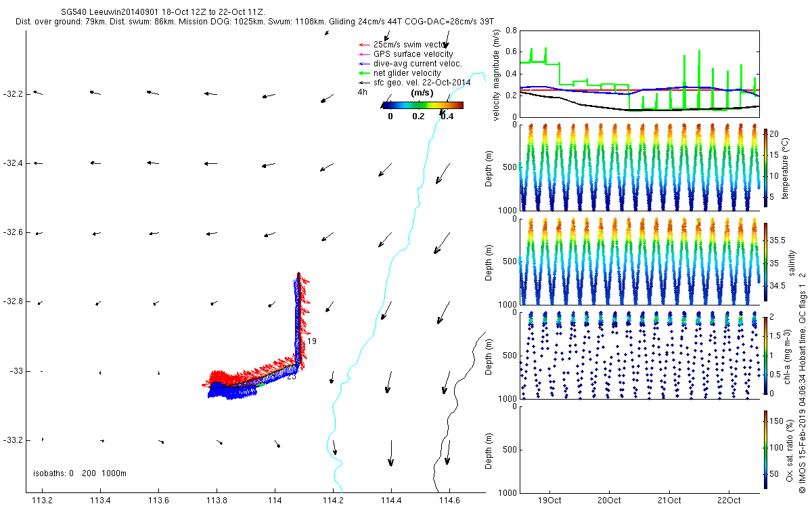Viewport: 812px width, 508px height.
Task: Click the salinity colorbar
Action: pyautogui.click(x=765, y=261)
